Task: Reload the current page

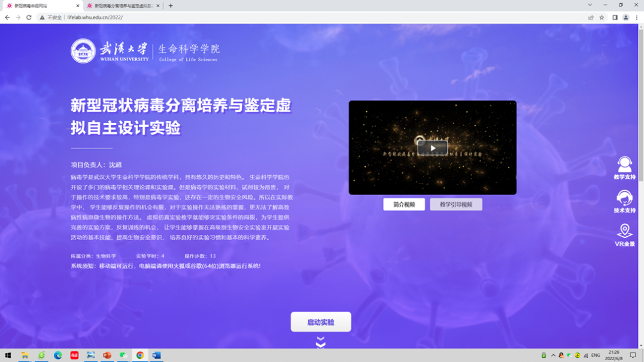Action: 29,17
